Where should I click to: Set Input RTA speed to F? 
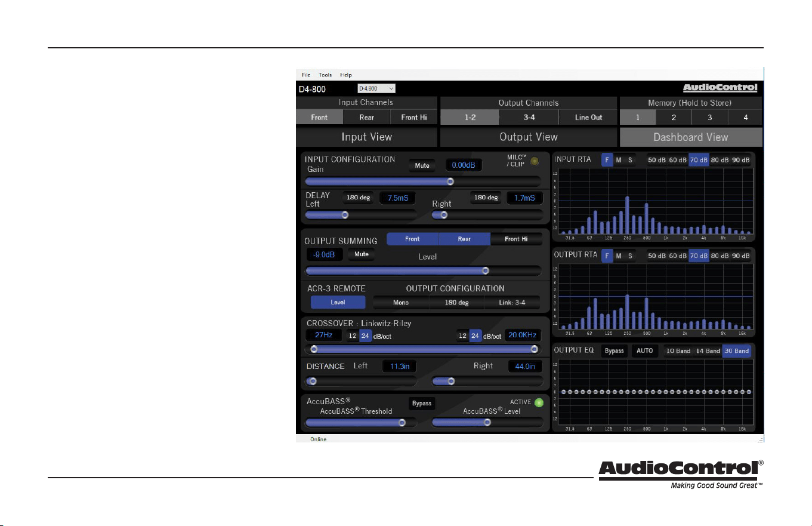tap(607, 160)
